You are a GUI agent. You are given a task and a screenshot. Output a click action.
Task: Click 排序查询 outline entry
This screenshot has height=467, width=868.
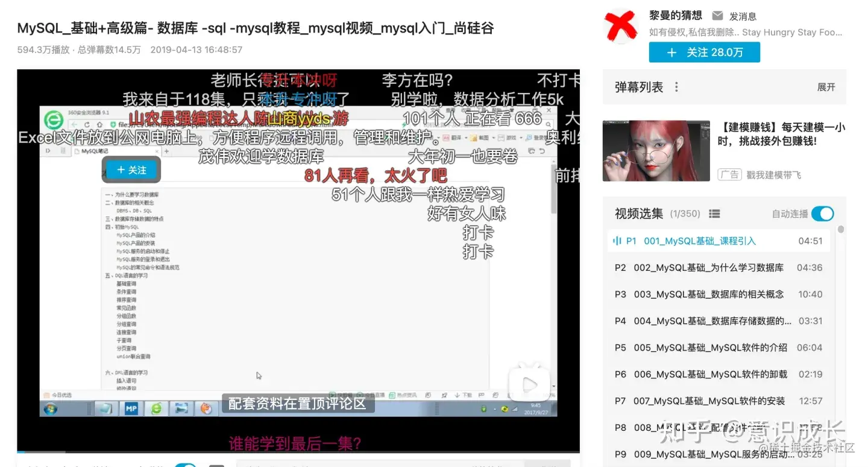[127, 300]
